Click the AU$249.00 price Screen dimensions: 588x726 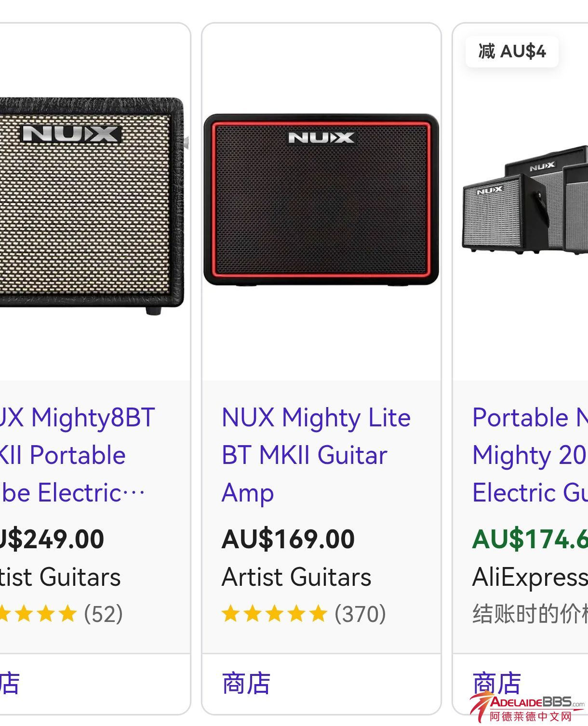tap(52, 539)
